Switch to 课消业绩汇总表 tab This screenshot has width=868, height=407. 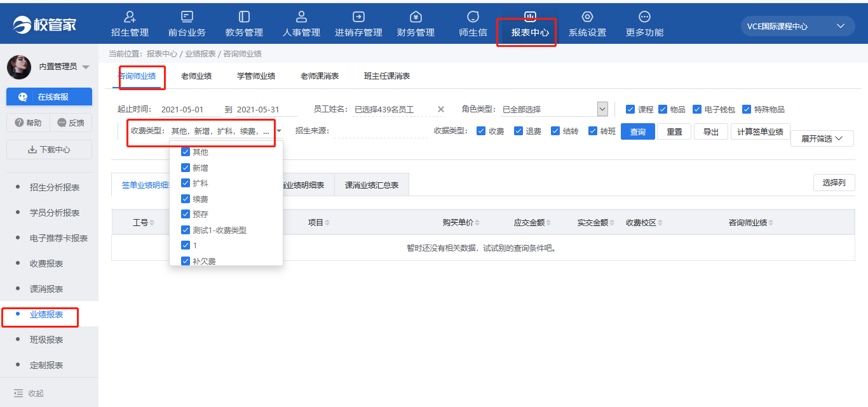372,185
